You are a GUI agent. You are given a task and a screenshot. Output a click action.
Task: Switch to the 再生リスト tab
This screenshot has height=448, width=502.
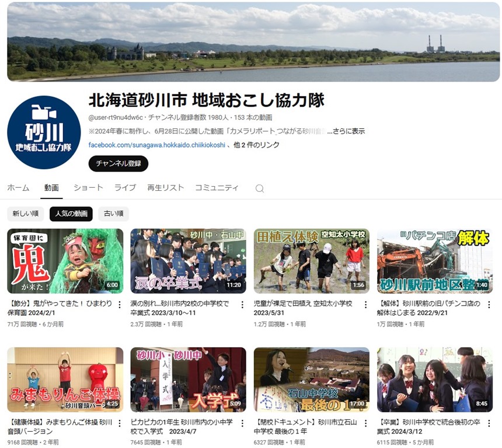(165, 188)
